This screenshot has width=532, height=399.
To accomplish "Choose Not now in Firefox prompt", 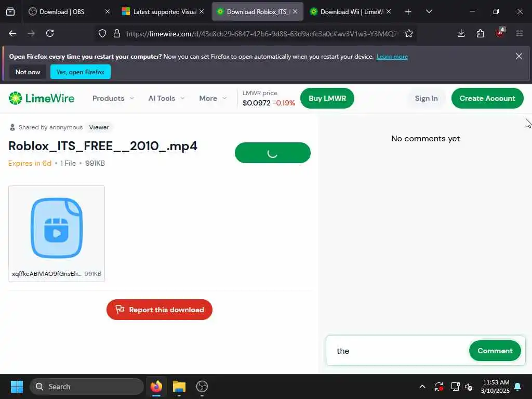I will [28, 72].
